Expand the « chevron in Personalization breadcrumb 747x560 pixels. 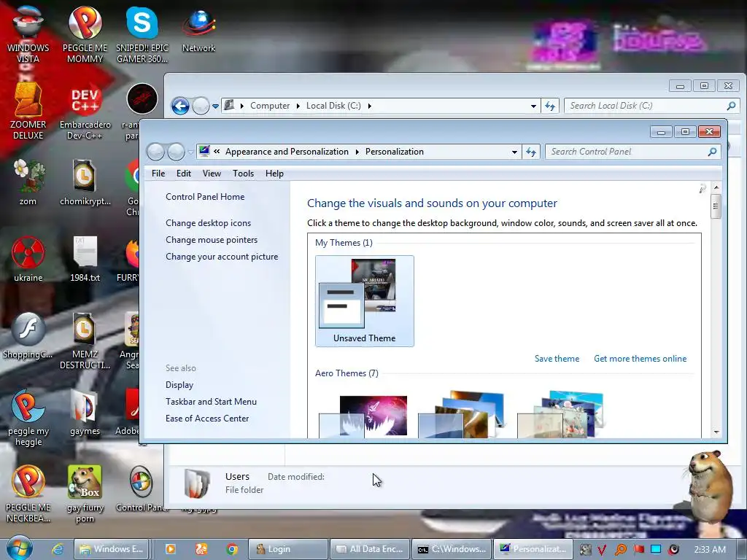pos(217,152)
